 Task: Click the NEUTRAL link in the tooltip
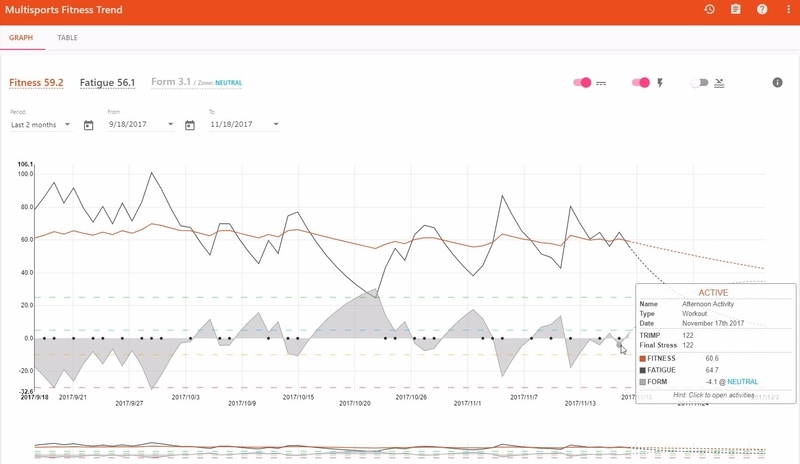(742, 381)
